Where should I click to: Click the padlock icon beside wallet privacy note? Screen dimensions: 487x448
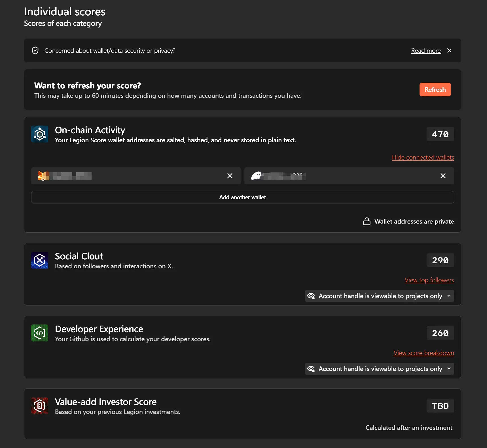[x=367, y=221]
